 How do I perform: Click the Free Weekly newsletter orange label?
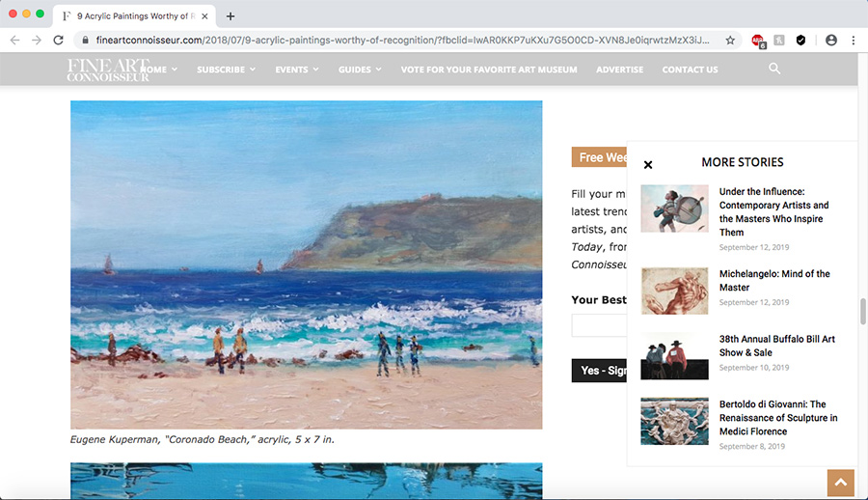(600, 157)
